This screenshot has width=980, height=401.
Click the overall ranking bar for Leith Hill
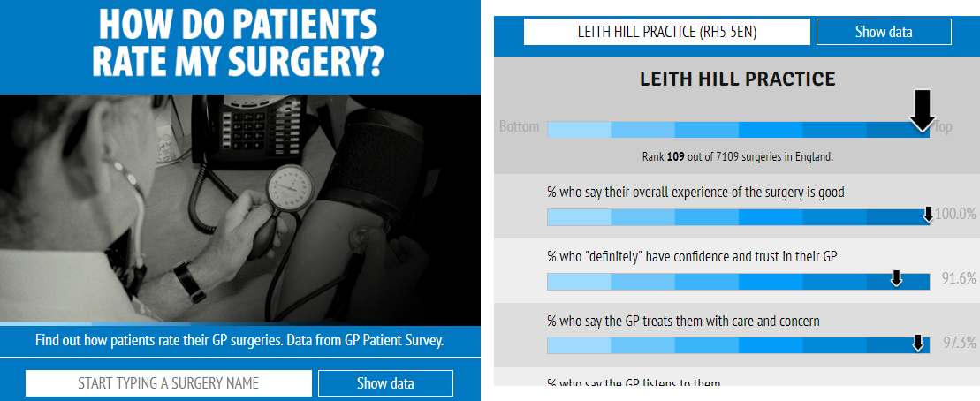[x=738, y=129]
